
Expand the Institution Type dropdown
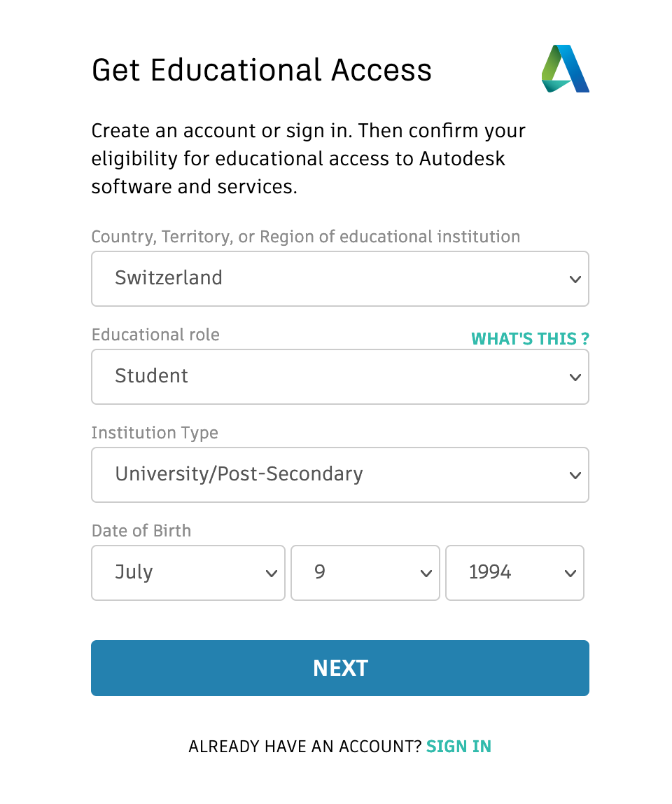click(x=339, y=475)
